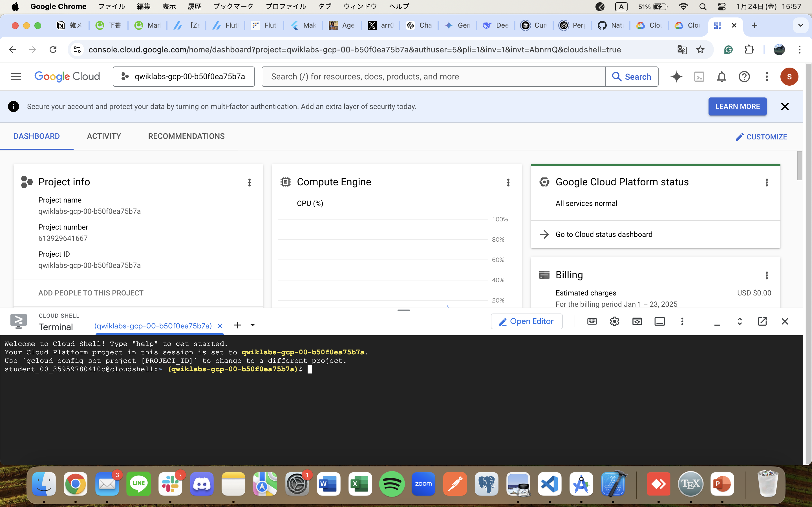Screen dimensions: 812x507
Task: Click the account avatar S
Action: pyautogui.click(x=789, y=76)
